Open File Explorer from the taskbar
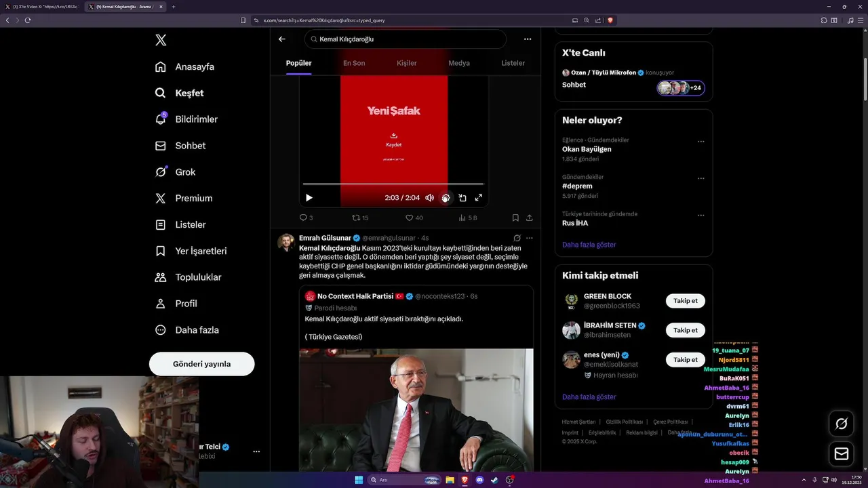The image size is (868, 488). click(450, 480)
